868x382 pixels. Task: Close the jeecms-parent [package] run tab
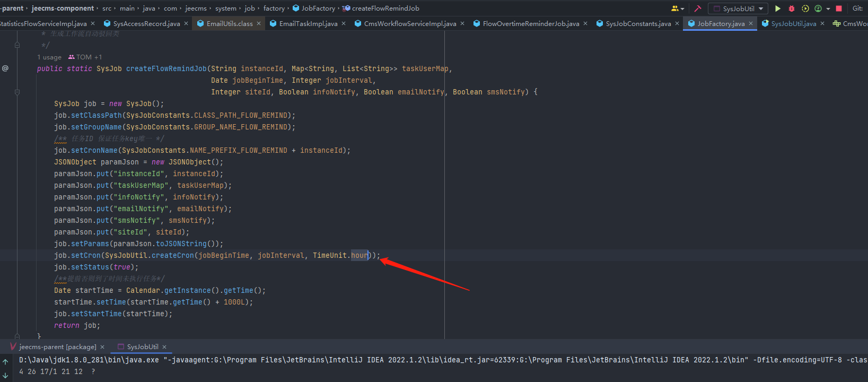[x=102, y=347]
